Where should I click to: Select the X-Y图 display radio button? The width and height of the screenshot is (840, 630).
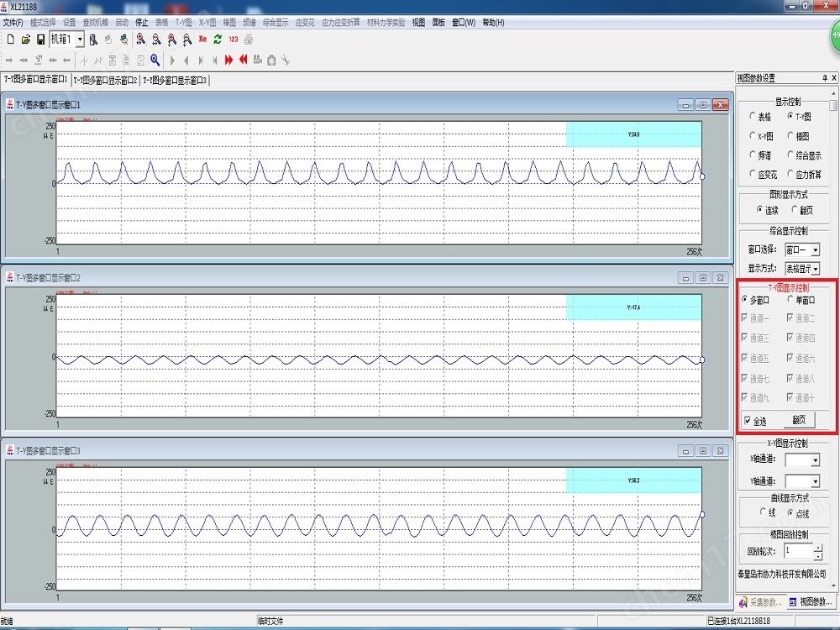click(x=753, y=136)
